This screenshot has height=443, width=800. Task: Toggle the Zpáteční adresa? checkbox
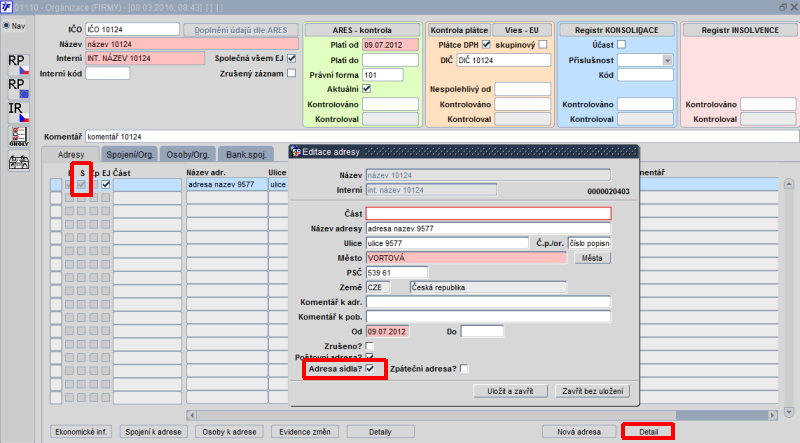[464, 368]
